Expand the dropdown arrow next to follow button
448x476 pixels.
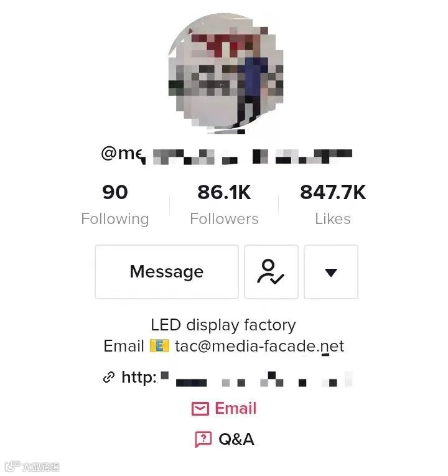(x=331, y=272)
